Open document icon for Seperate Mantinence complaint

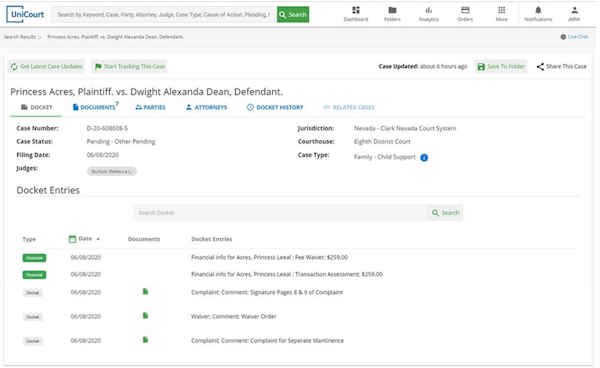tap(145, 340)
